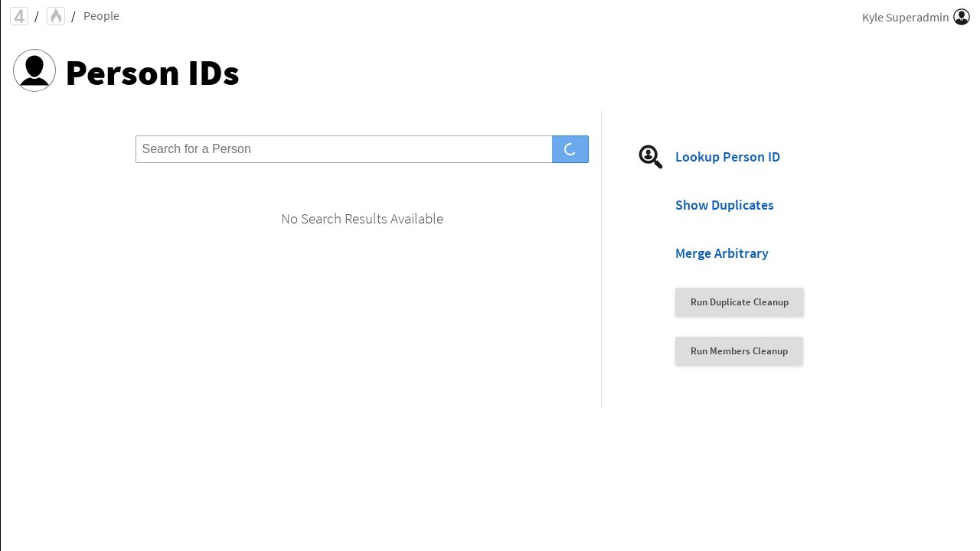Open the Show Duplicates link
Screen dimensions: 980x551
coord(724,205)
